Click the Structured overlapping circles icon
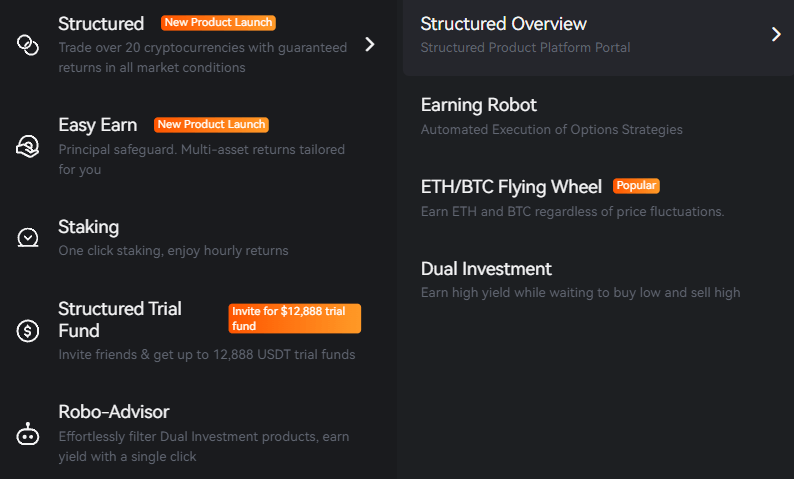The image size is (794, 479). 28,45
